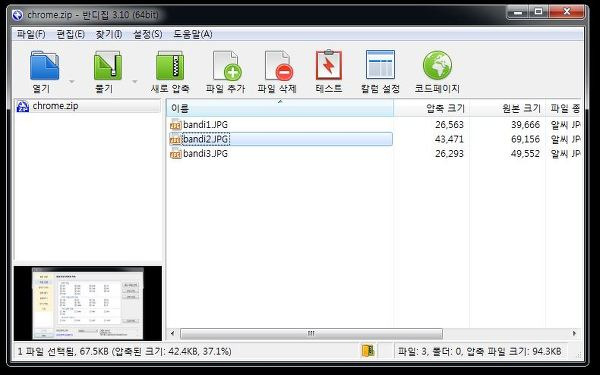Click the scrollbar left arrow
Screen dimensions: 600x375
tap(172, 334)
